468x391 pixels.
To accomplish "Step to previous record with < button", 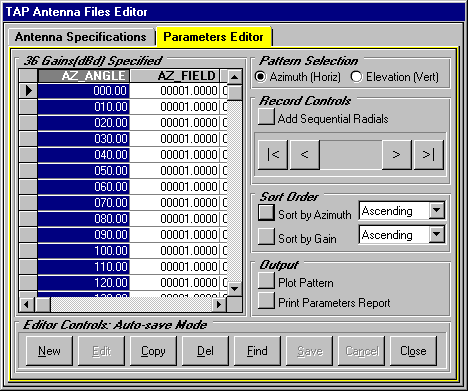I will (x=304, y=155).
